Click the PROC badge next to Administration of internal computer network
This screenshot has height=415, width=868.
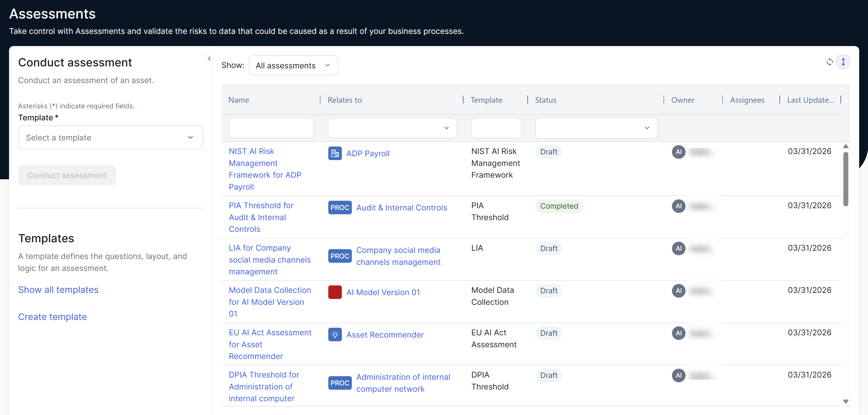pos(340,383)
